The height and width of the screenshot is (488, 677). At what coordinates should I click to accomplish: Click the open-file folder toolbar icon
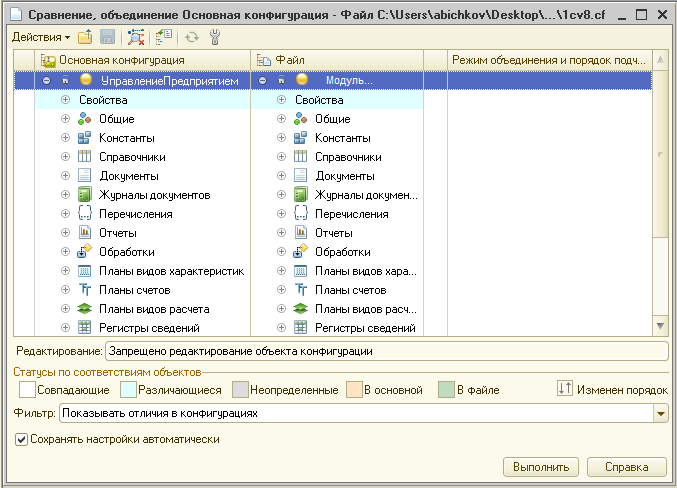[85, 37]
